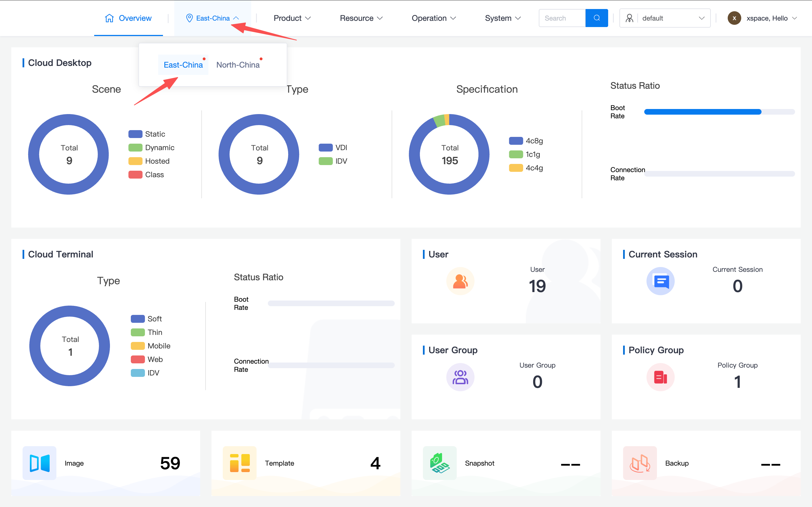Click the blue Current Session chat icon
The height and width of the screenshot is (507, 812).
coord(660,281)
